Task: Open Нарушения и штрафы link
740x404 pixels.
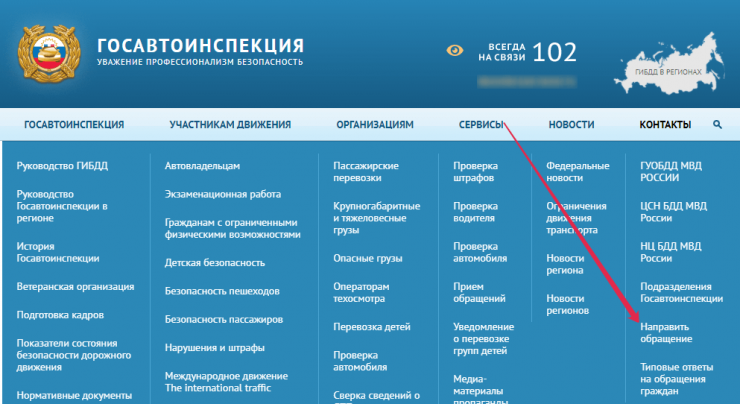Action: (x=215, y=347)
